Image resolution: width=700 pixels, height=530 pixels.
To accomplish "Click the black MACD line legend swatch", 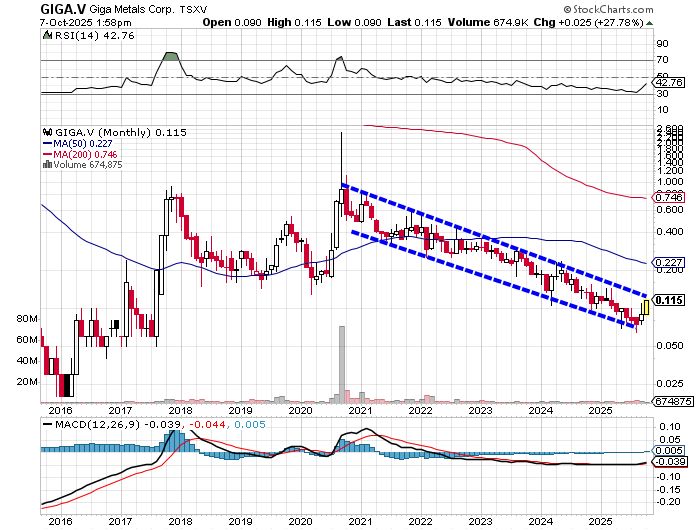I will click(x=47, y=424).
